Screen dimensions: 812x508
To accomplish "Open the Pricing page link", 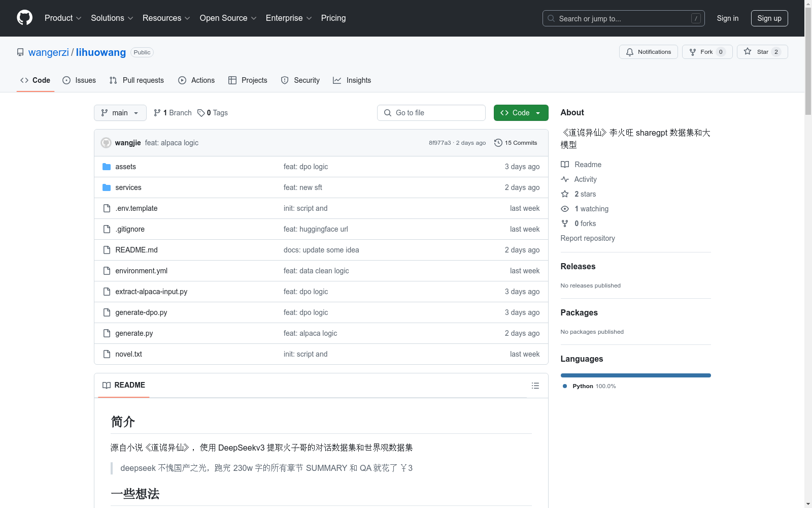I will 333,18.
